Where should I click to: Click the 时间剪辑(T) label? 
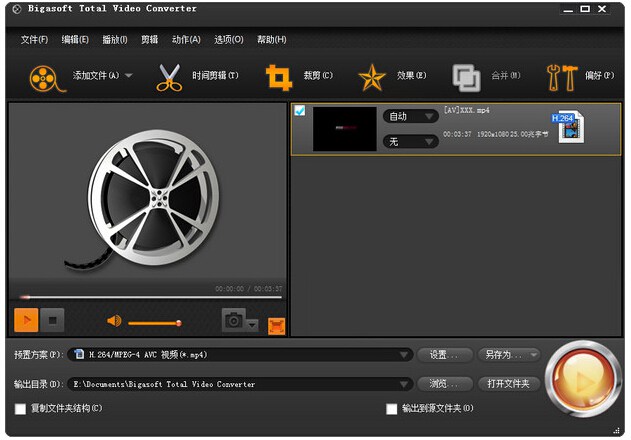(x=215, y=75)
